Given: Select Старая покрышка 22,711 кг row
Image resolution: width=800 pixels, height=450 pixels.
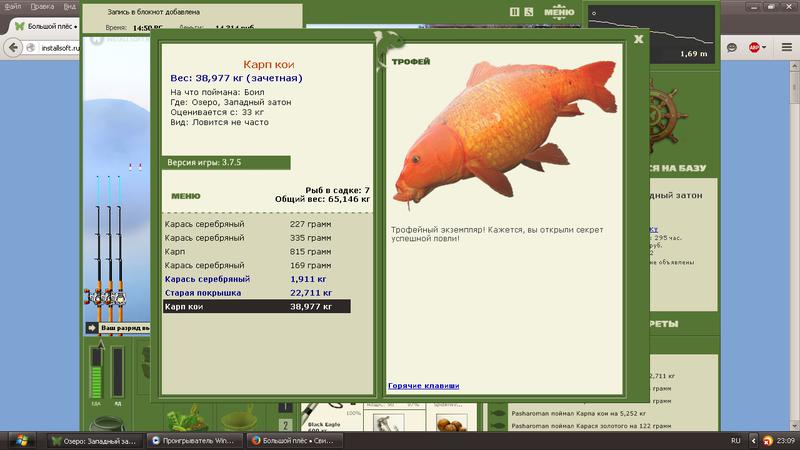Looking at the screenshot, I should tap(257, 293).
